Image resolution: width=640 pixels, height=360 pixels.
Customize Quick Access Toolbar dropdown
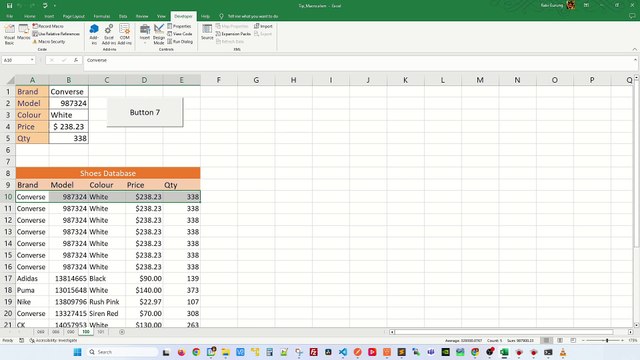pos(55,6)
